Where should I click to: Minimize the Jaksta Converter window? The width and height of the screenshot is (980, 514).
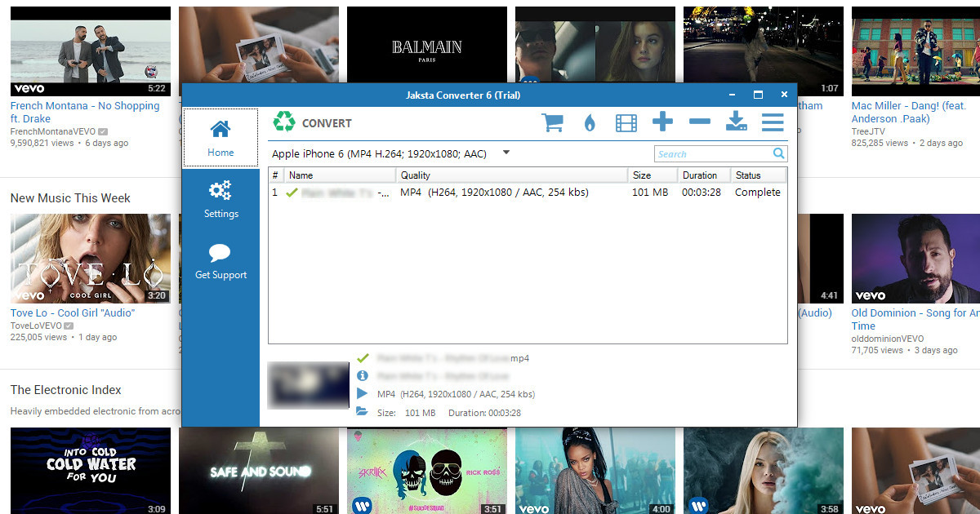[732, 95]
